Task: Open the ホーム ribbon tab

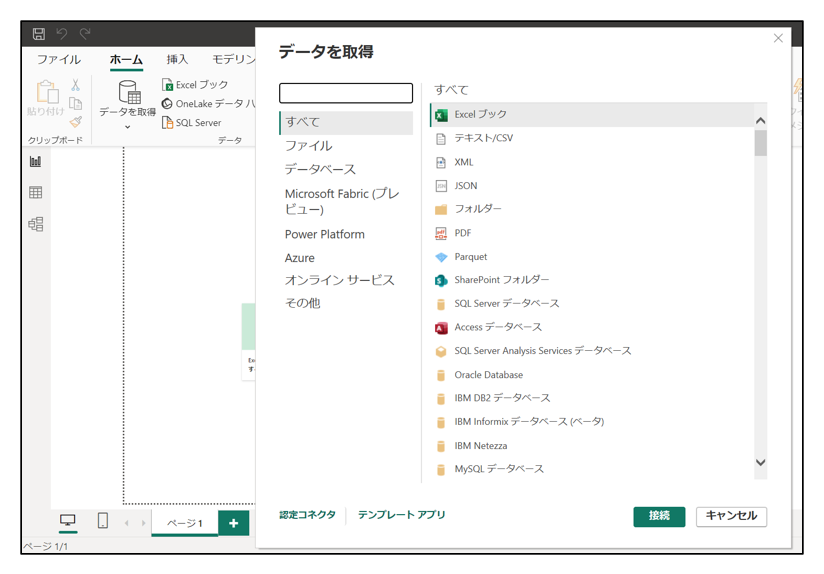Action: (126, 59)
